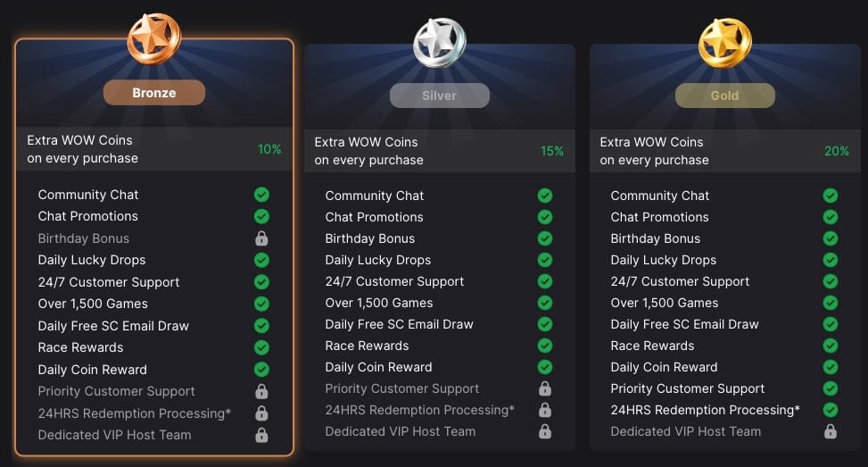Click the Bronze Birthday Bonus lock icon

pos(261,238)
